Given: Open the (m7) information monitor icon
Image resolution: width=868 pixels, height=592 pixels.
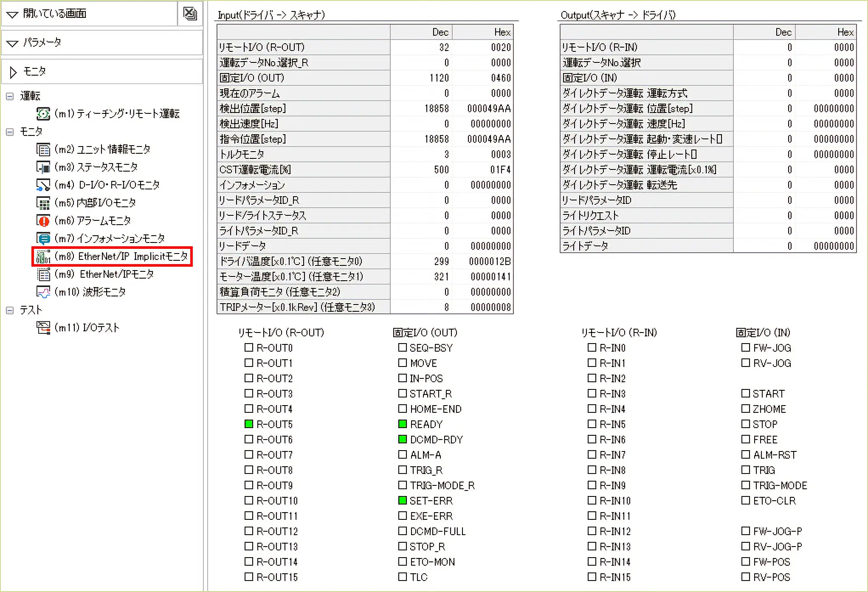Looking at the screenshot, I should click(43, 238).
